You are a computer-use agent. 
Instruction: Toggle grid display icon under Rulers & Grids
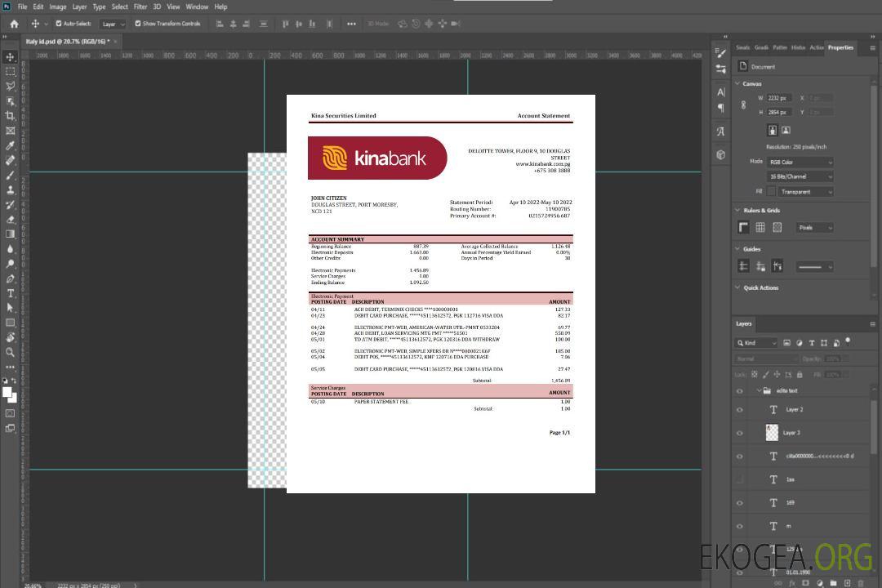(x=760, y=228)
